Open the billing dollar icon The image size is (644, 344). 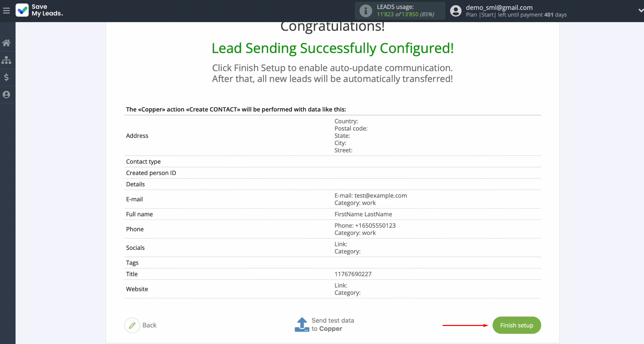[6, 77]
